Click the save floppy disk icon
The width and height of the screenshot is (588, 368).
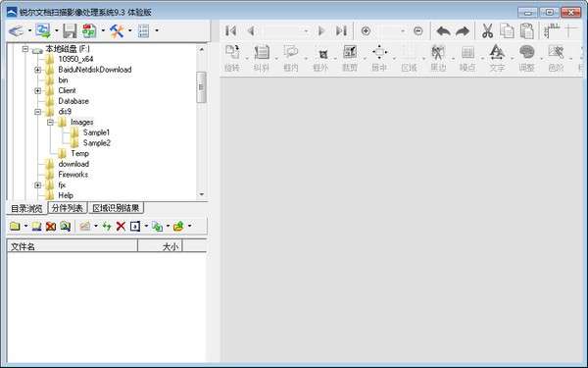click(70, 30)
